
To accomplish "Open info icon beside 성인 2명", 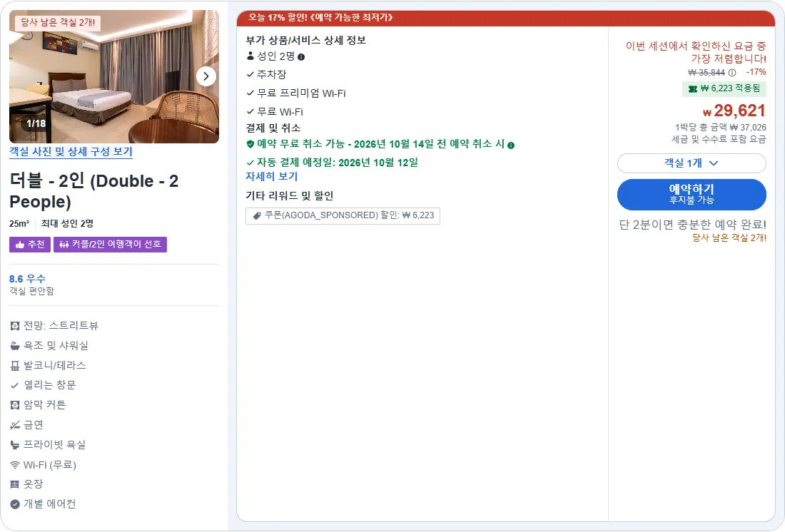I will pyautogui.click(x=301, y=57).
